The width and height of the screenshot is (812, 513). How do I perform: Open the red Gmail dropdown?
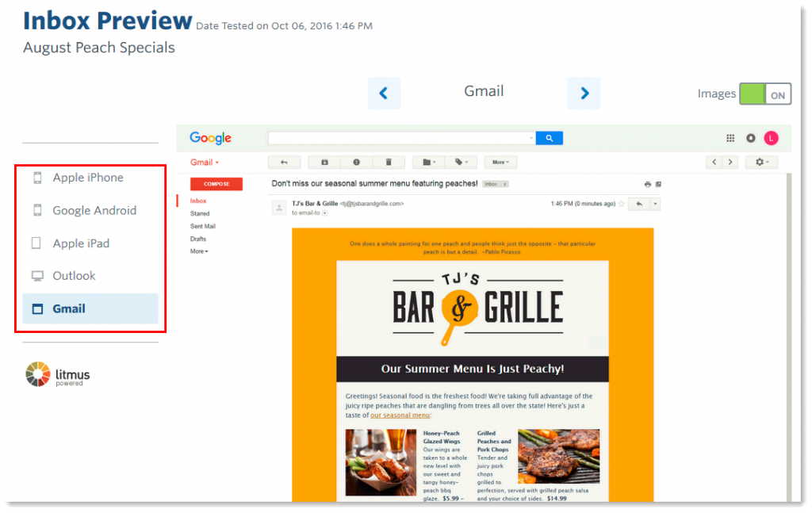[204, 163]
